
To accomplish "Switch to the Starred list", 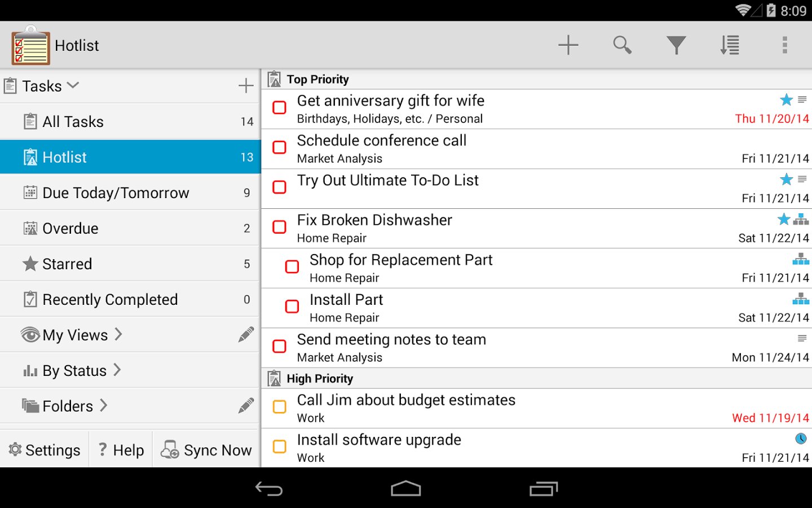I will (x=67, y=264).
